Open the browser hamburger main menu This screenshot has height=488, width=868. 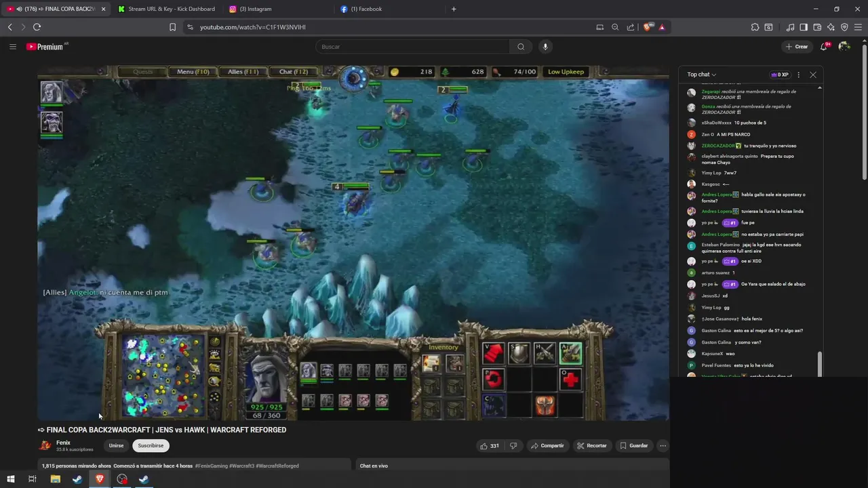coord(858,27)
